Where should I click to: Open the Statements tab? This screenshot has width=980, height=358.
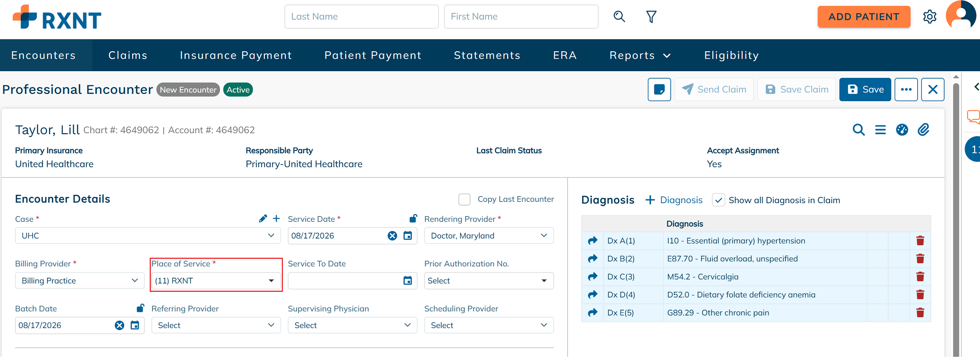click(x=487, y=55)
